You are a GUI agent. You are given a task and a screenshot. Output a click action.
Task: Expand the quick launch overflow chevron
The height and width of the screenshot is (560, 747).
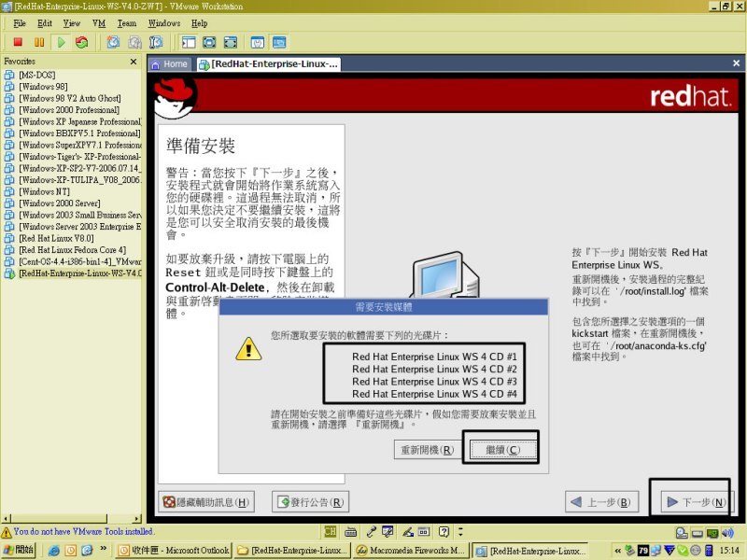104,549
